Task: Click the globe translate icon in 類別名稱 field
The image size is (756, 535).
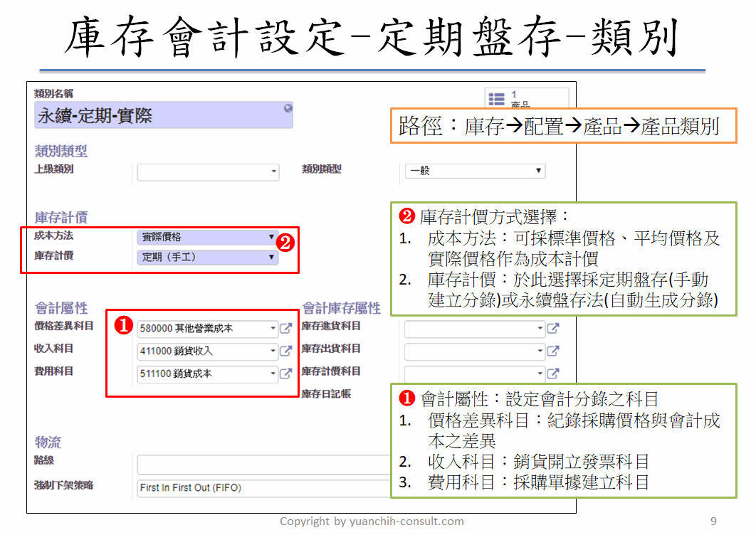Action: point(288,108)
